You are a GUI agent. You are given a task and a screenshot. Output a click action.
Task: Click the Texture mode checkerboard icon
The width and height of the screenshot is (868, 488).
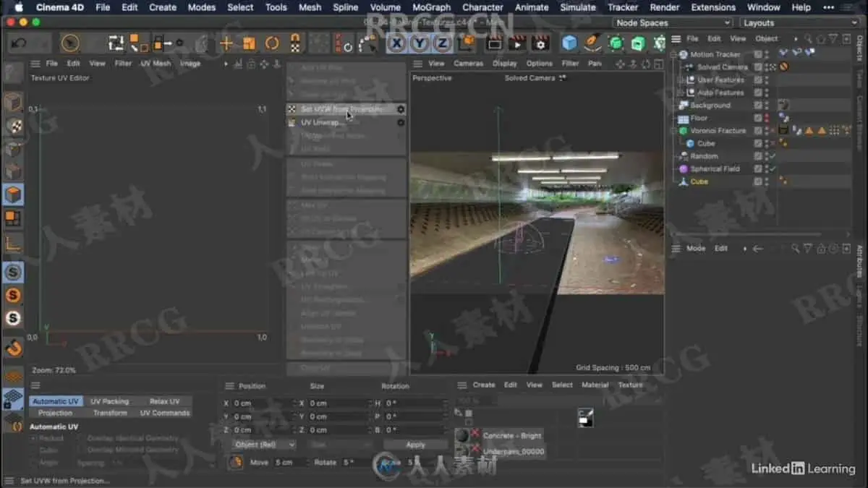pyautogui.click(x=13, y=125)
